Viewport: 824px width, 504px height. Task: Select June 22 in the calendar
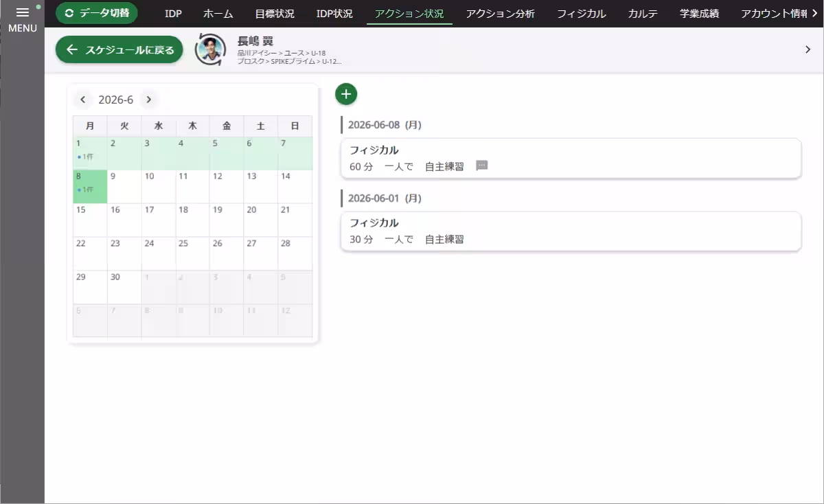pyautogui.click(x=90, y=254)
